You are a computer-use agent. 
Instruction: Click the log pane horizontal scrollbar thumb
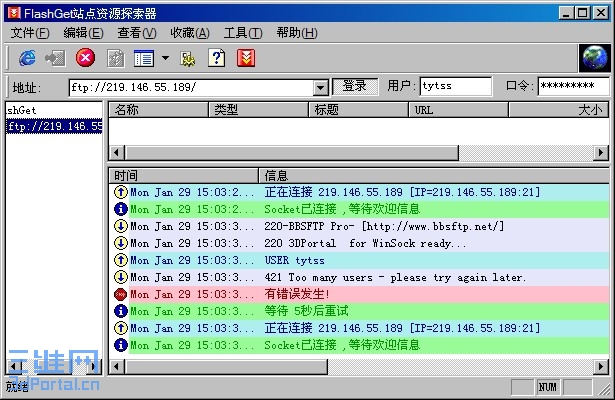coord(226,367)
